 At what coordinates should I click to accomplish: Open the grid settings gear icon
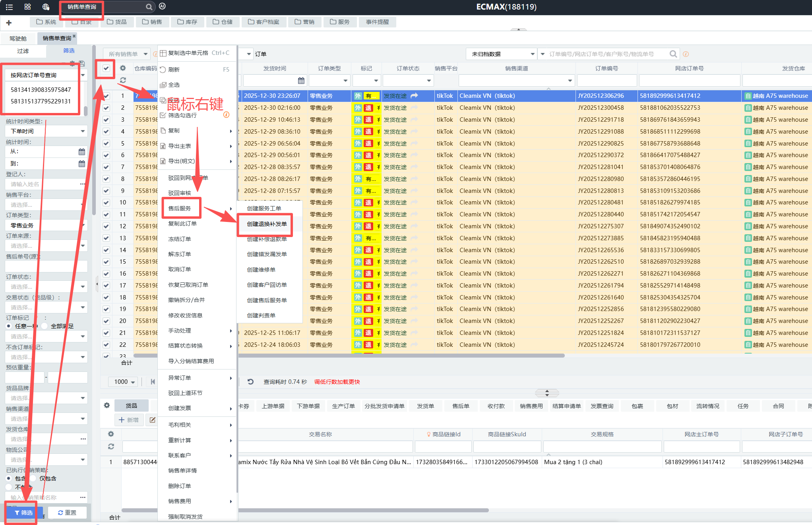click(x=123, y=68)
